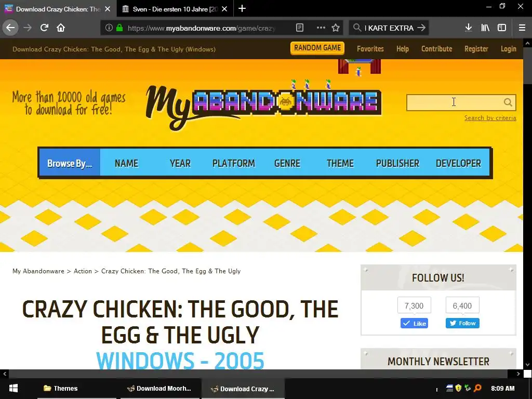Click the green padlock security icon

[119, 28]
